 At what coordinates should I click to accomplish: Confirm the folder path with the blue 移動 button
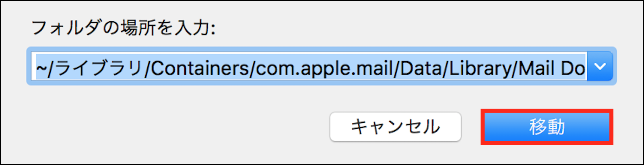pos(547,127)
